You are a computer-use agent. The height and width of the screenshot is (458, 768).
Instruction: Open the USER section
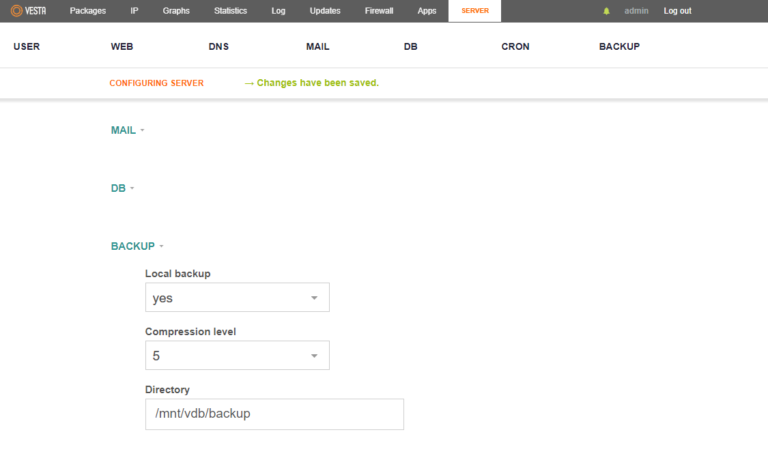[x=26, y=47]
